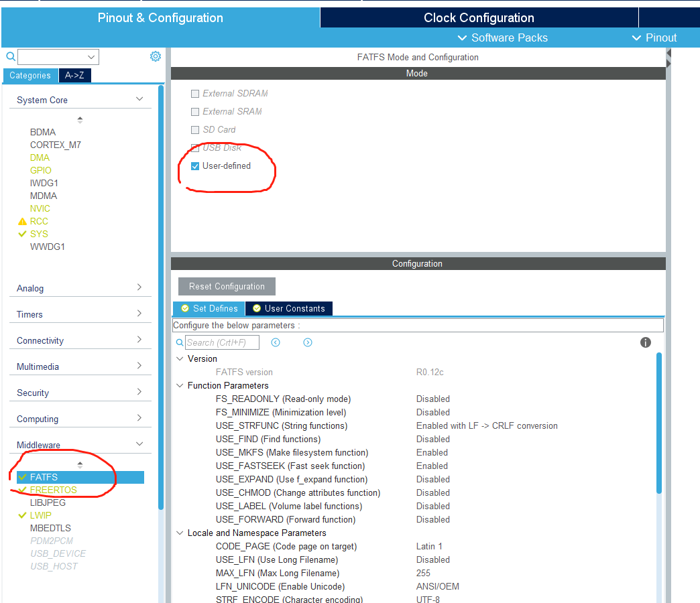Click the USE_STRFUNC value Enabled with LF

[x=487, y=426]
